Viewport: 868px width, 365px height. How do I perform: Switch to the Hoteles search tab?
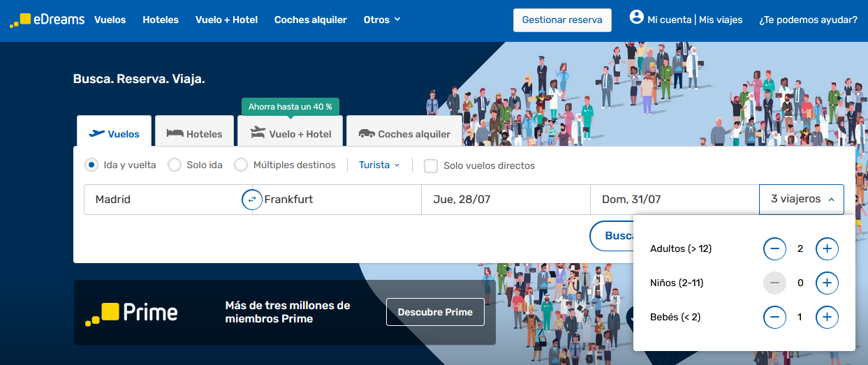pyautogui.click(x=194, y=131)
